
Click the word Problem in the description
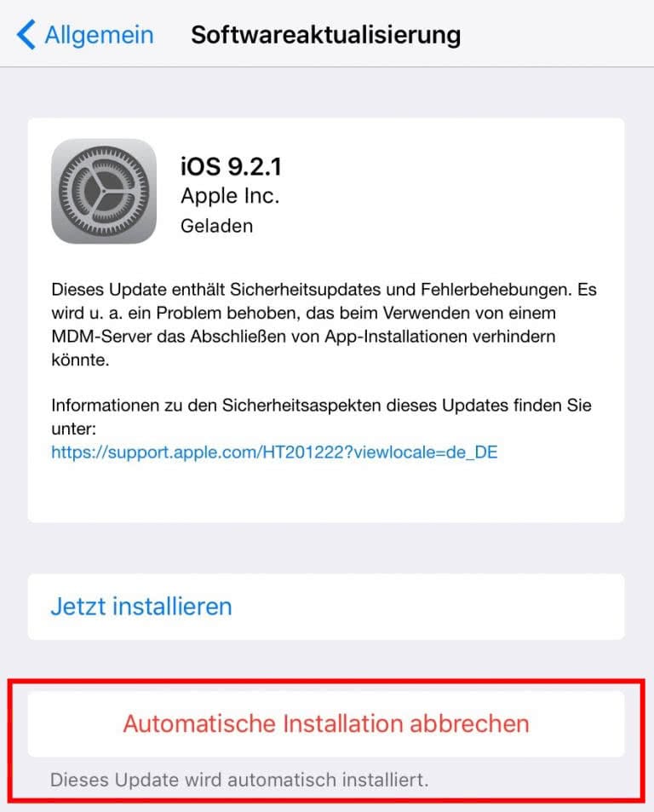tap(189, 314)
